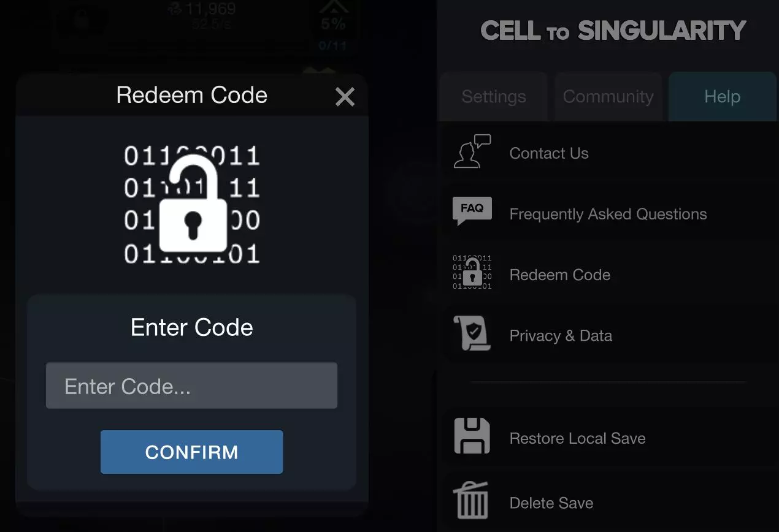
Task: Click the trash can delete icon
Action: pos(472,500)
